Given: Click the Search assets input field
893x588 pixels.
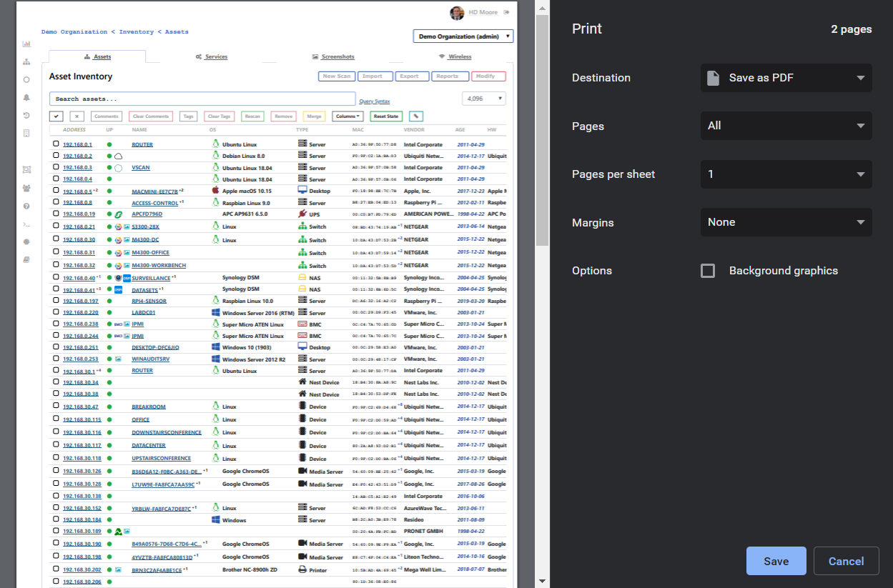Looking at the screenshot, I should click(202, 99).
